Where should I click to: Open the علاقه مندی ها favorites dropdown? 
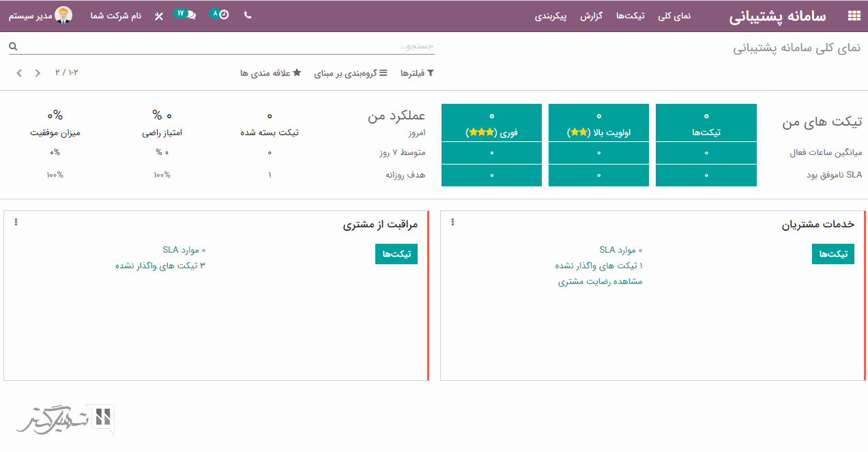[270, 73]
